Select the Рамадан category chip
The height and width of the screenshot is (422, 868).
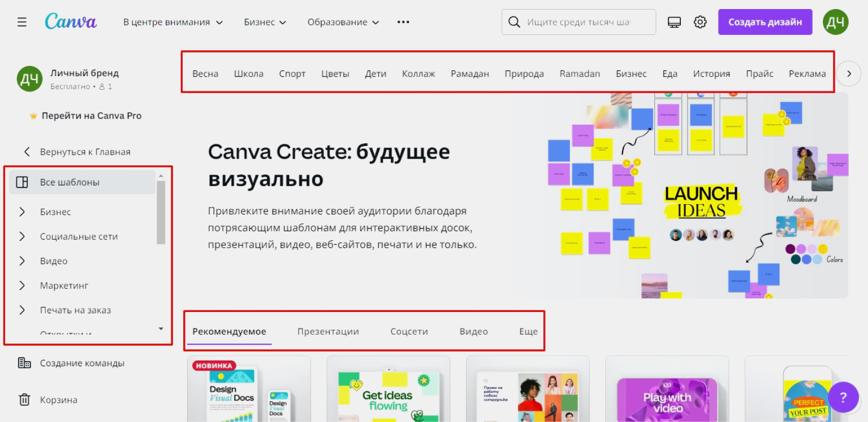[470, 73]
